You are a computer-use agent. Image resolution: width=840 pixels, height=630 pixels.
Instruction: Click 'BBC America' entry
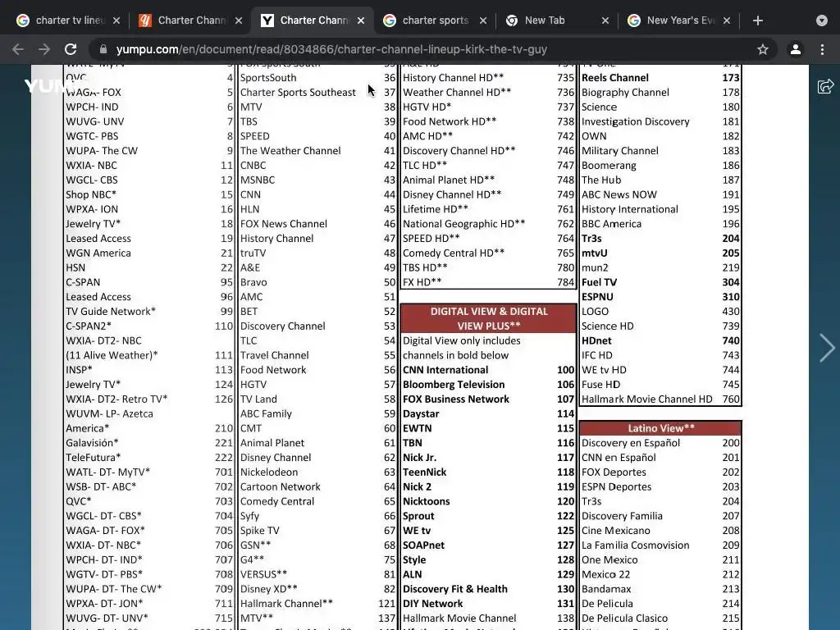click(611, 224)
